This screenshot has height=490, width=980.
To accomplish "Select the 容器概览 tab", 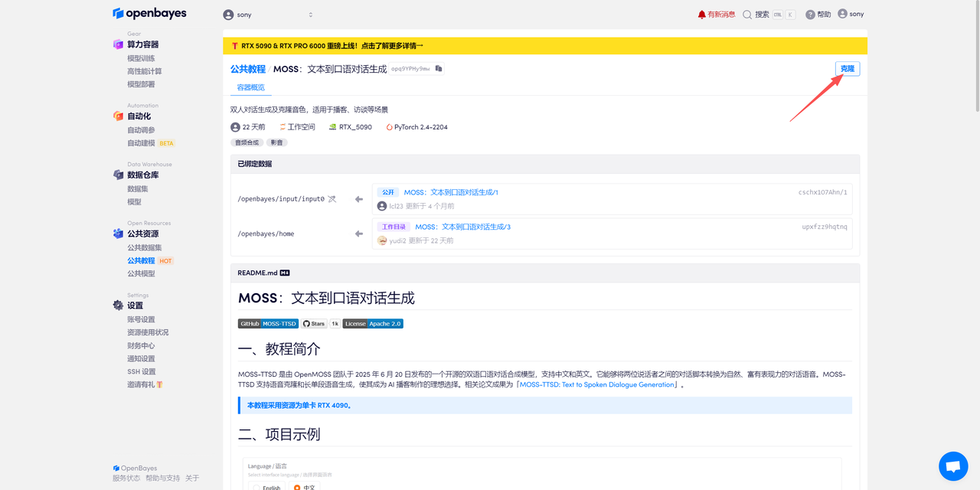I will 250,87.
